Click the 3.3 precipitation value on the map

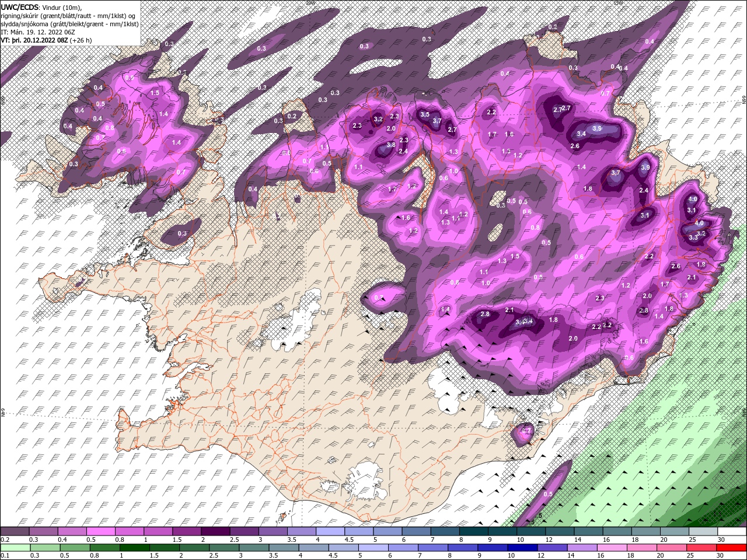tap(693, 237)
